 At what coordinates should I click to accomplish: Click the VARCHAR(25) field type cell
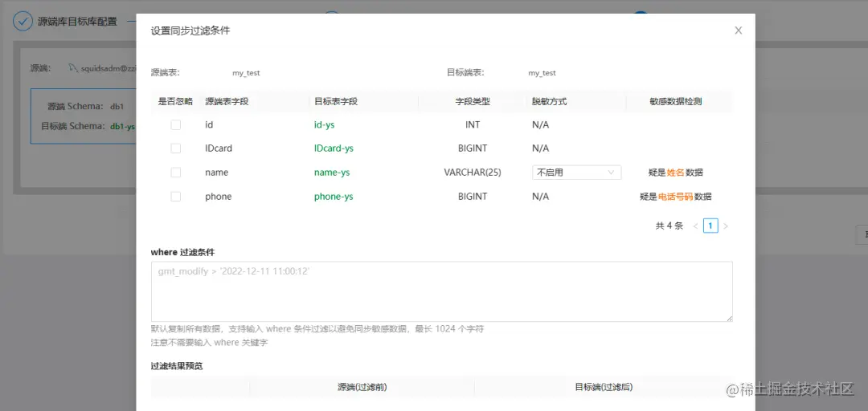click(x=473, y=173)
